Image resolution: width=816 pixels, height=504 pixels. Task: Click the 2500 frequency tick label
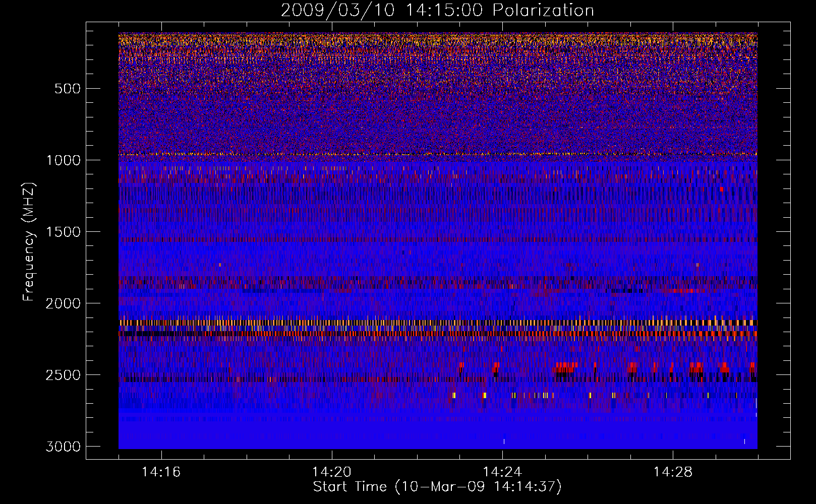point(63,375)
